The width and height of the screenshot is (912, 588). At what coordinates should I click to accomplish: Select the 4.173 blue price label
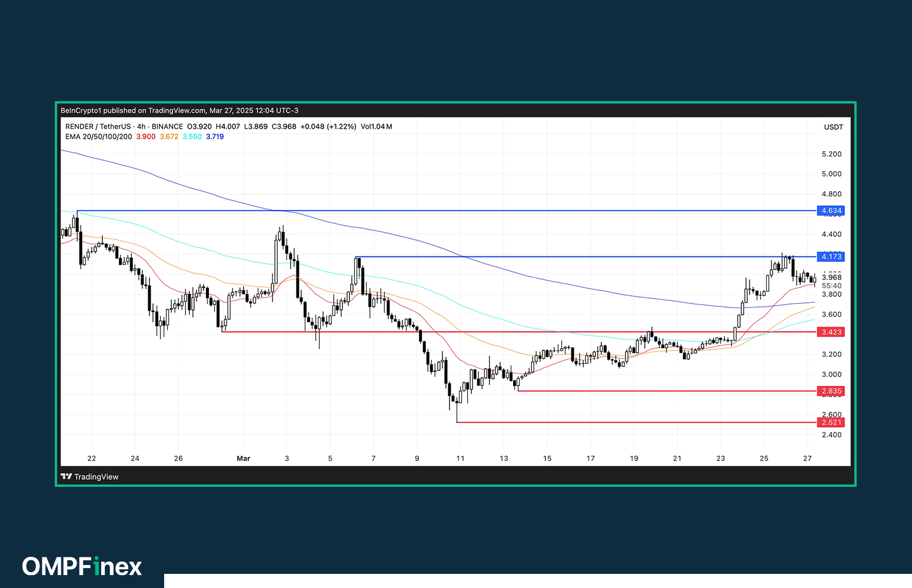tap(831, 257)
